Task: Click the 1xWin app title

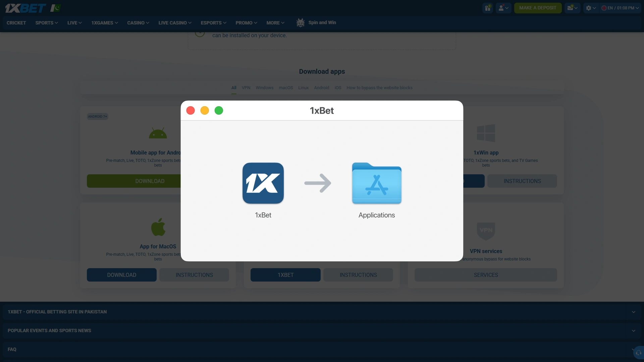Action: click(486, 153)
